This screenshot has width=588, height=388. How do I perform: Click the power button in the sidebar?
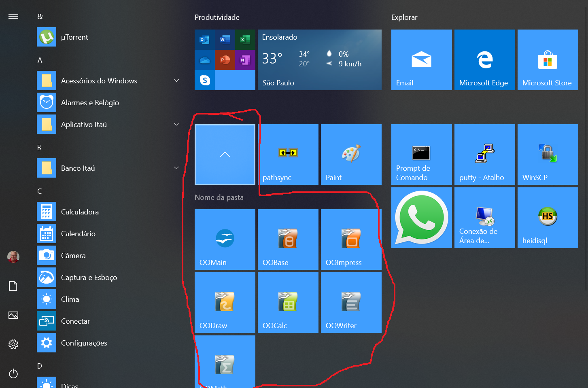[13, 373]
